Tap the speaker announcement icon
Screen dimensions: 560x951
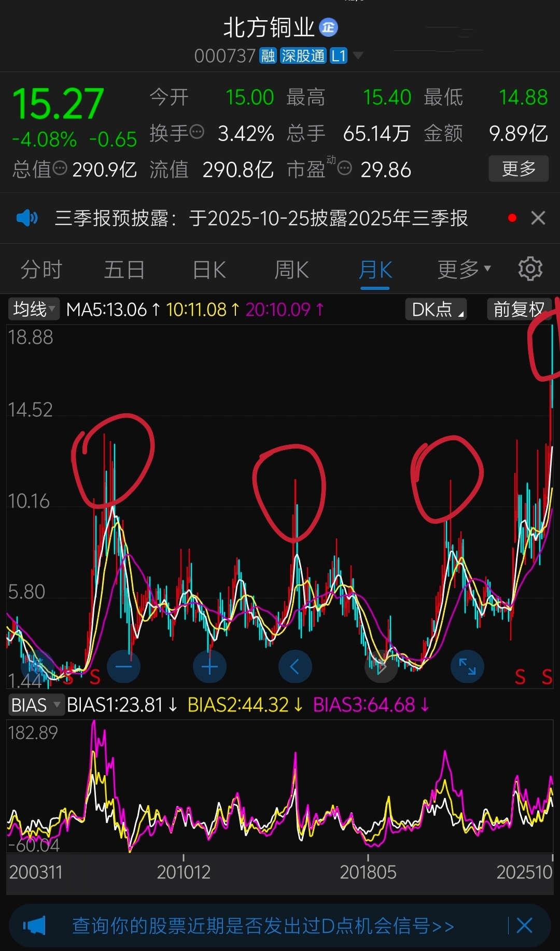(x=27, y=218)
